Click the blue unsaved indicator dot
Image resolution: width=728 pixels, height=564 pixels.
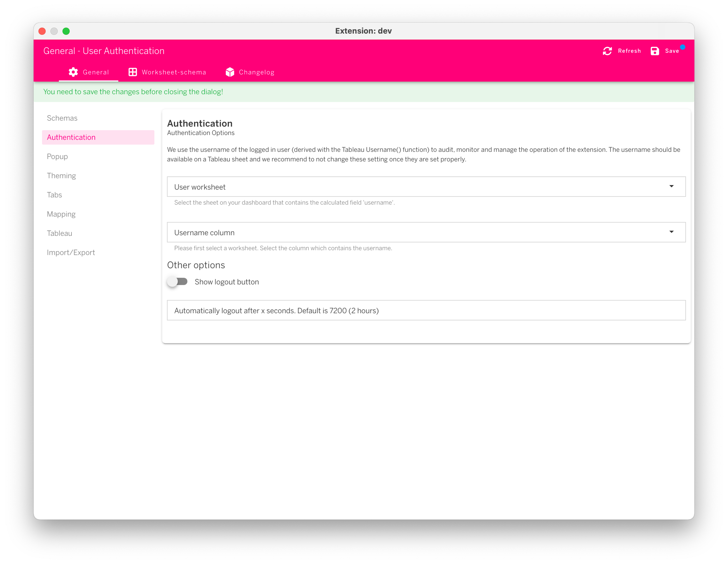683,47
